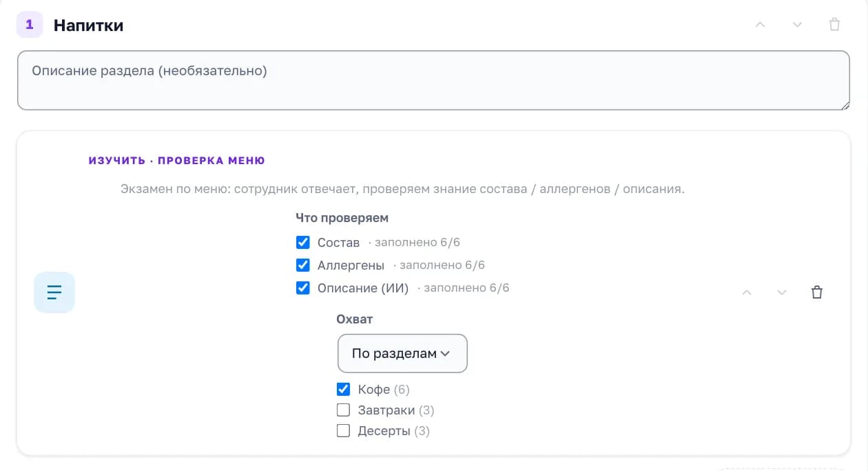This screenshot has height=471, width=868.
Task: Enable the Десерты section checkbox
Action: point(343,431)
